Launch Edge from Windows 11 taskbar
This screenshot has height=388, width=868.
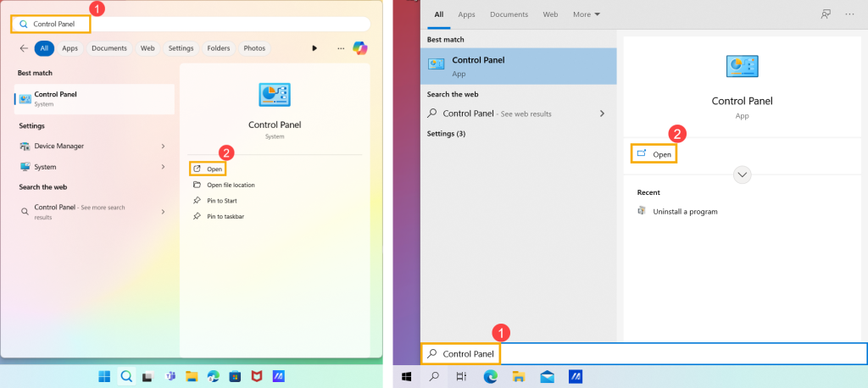coord(213,377)
